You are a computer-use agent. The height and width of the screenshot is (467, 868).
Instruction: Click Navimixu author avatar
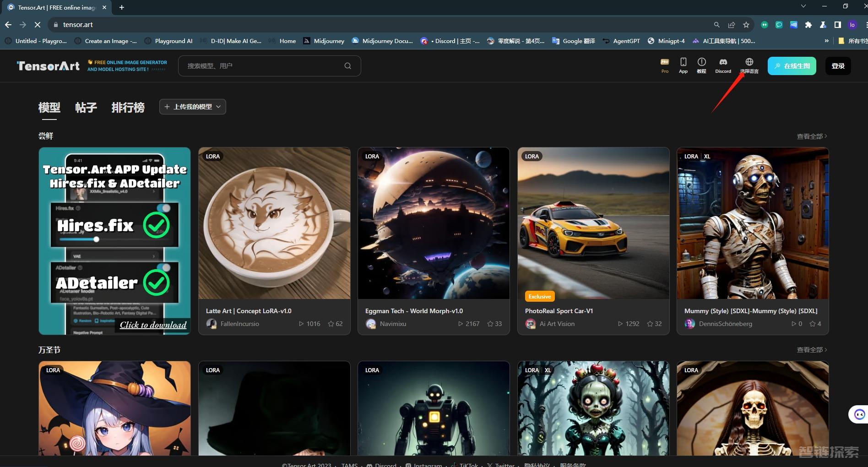[x=371, y=324]
